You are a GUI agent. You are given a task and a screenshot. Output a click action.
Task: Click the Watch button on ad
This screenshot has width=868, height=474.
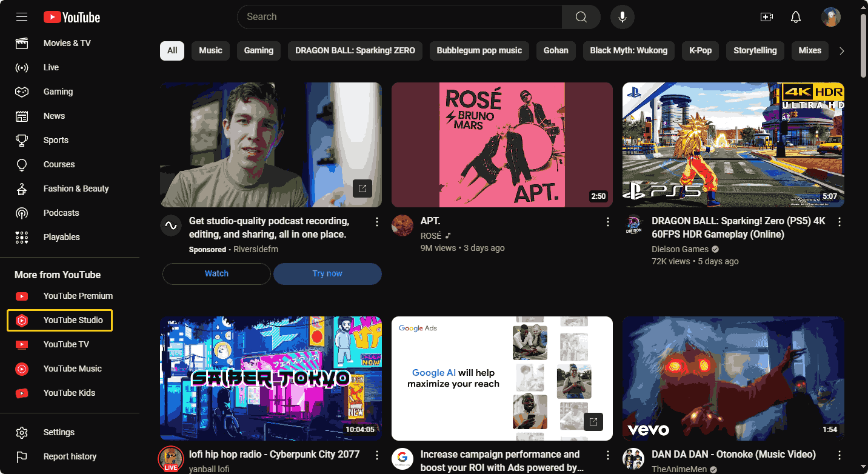pyautogui.click(x=216, y=274)
